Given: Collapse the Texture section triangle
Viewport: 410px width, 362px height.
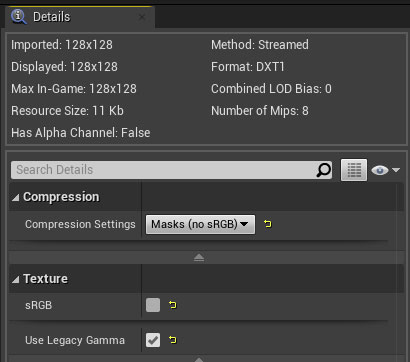Looking at the screenshot, I should pyautogui.click(x=15, y=279).
